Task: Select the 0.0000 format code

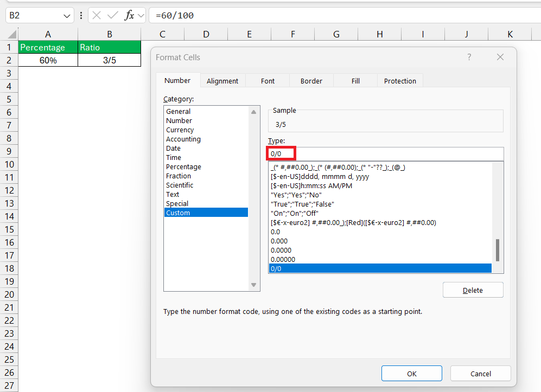Action: [380, 250]
